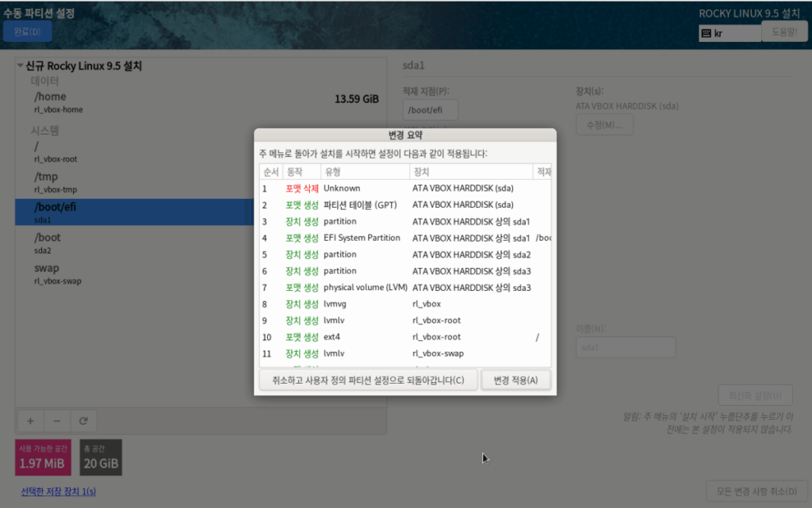This screenshot has width=812, height=508.
Task: Select the / root mount point entry
Action: point(135,151)
